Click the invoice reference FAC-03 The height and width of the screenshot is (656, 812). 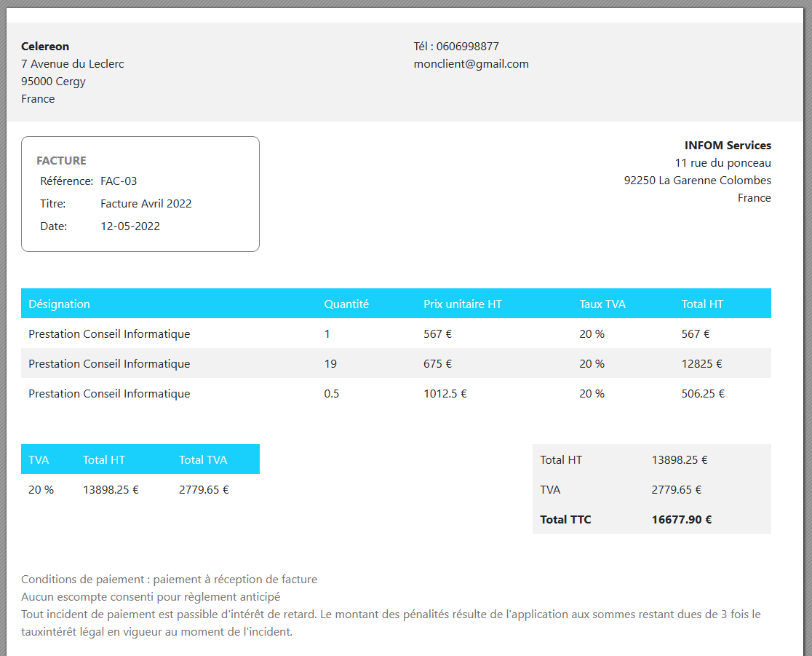pyautogui.click(x=119, y=181)
